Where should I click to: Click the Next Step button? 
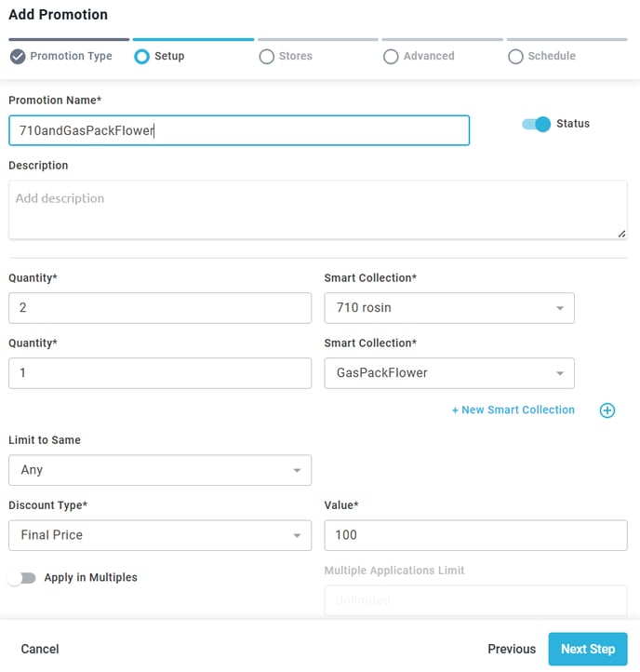[588, 649]
